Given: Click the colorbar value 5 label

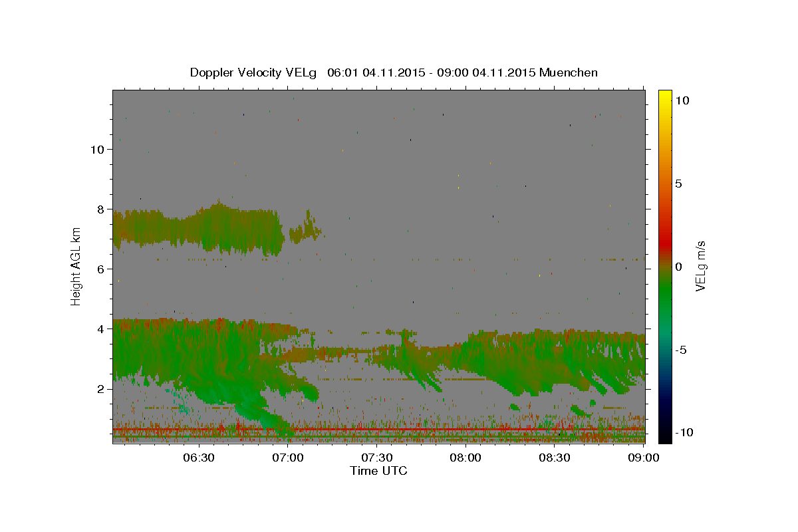Looking at the screenshot, I should (x=678, y=184).
